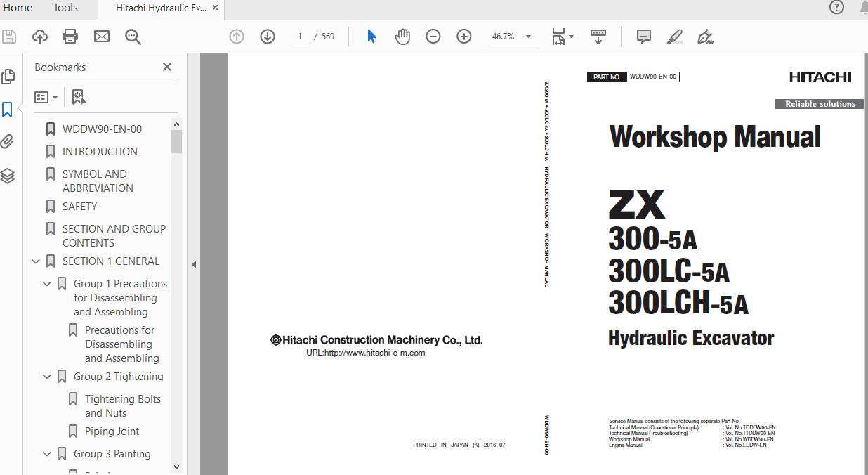Collapse Group 1 Precautions bookmark
The image size is (868, 475).
pos(47,284)
